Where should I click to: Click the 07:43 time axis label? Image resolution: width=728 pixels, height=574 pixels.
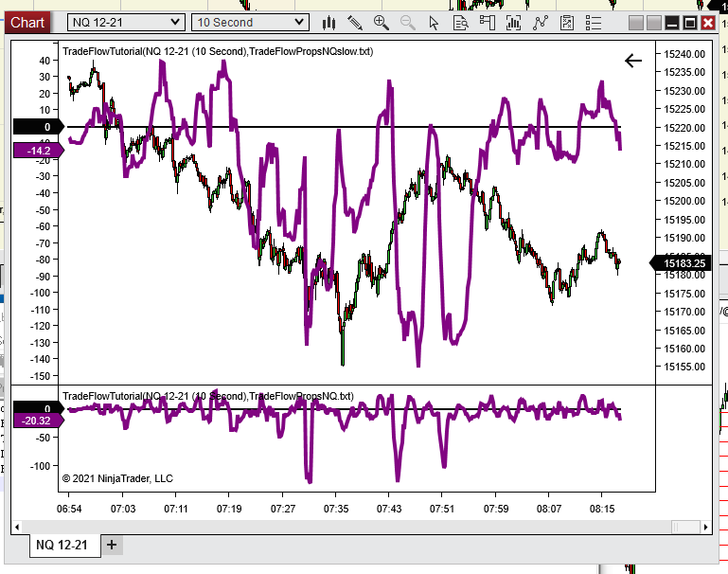tap(389, 509)
